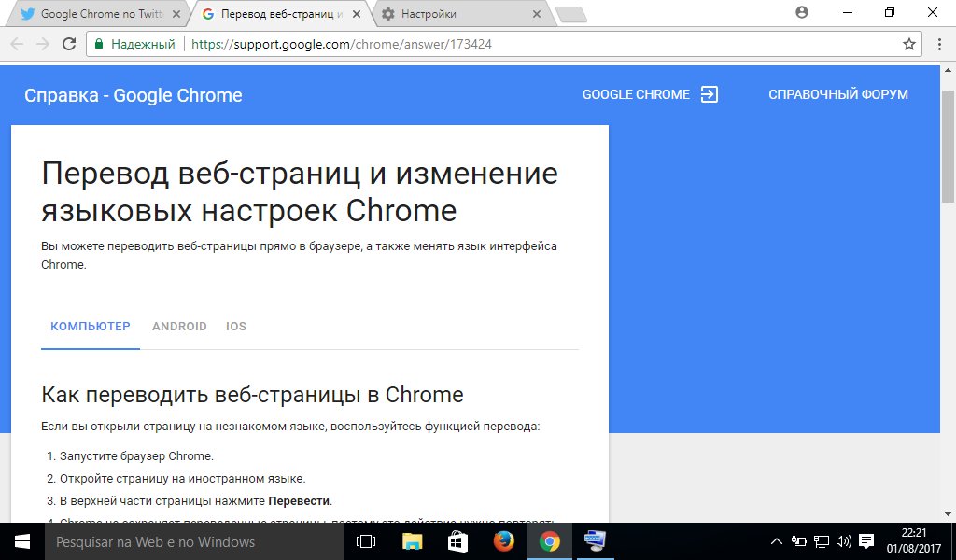Screen dimensions: 956x560
Task: Open the СПРАВОЧНЫЙ ФОРУМ link
Action: (837, 94)
